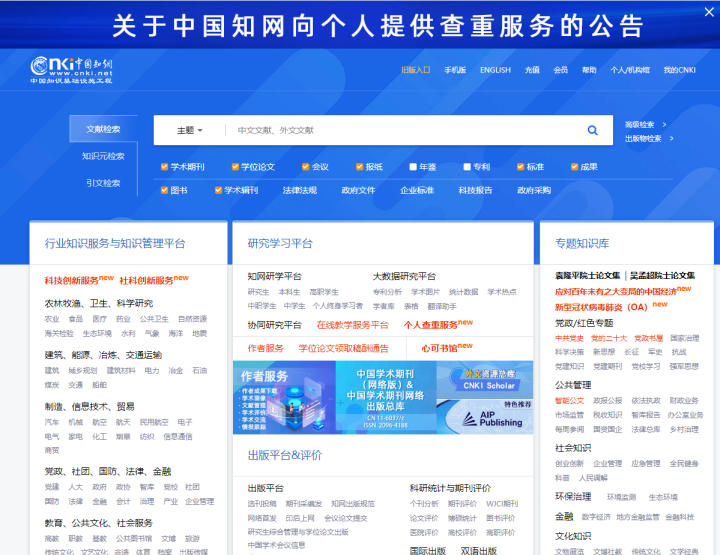Click the search input box
This screenshot has width=720, height=555.
point(400,130)
